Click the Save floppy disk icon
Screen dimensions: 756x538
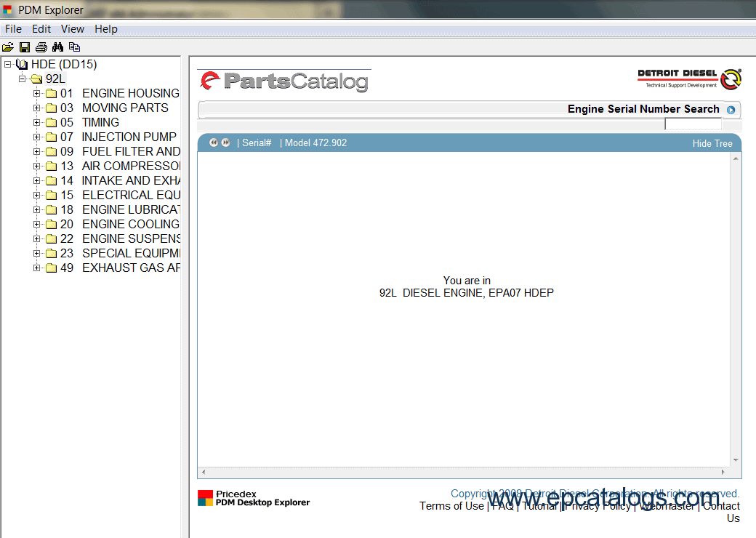tap(25, 47)
